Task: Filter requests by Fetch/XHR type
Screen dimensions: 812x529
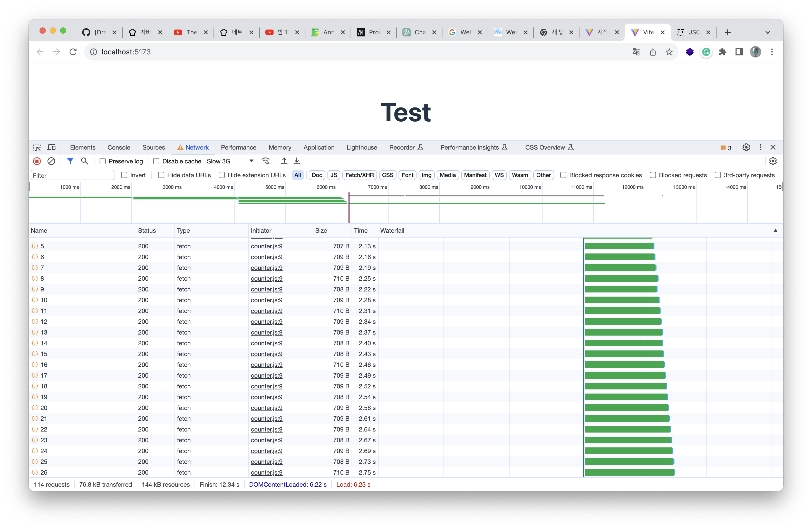Action: click(359, 175)
